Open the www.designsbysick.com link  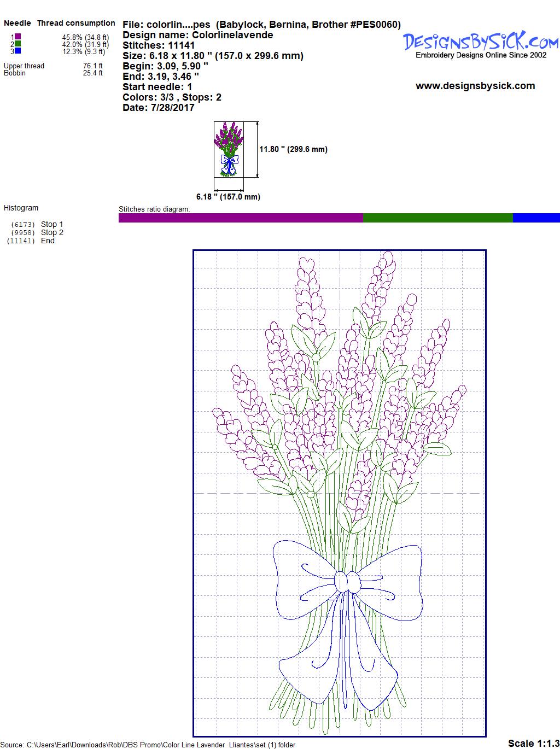[x=475, y=86]
